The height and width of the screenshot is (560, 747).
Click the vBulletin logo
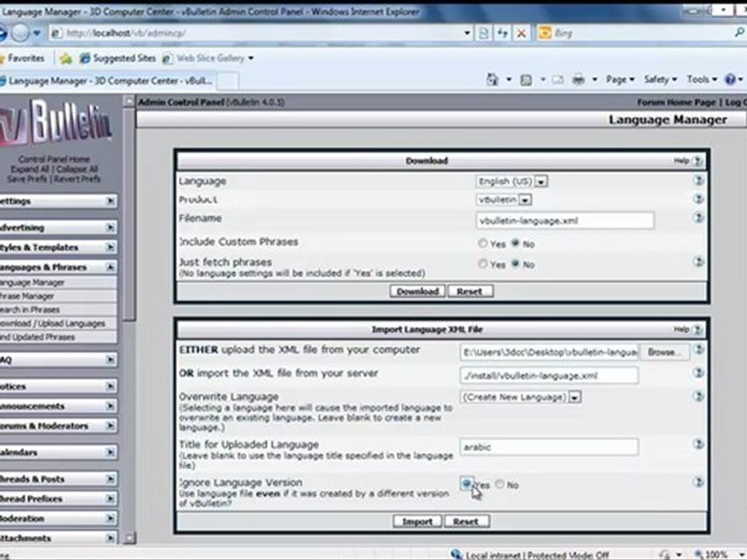pyautogui.click(x=56, y=124)
